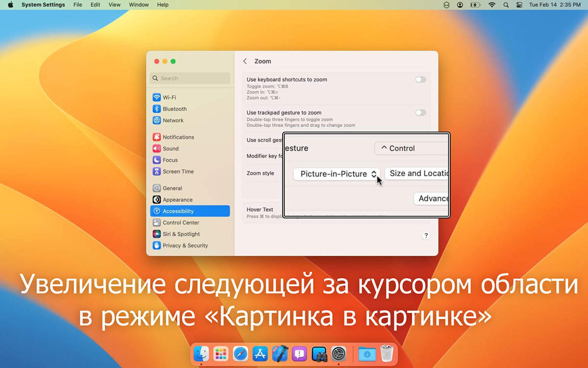
Task: Open magnified Control modifier key dropdown
Action: click(x=412, y=148)
